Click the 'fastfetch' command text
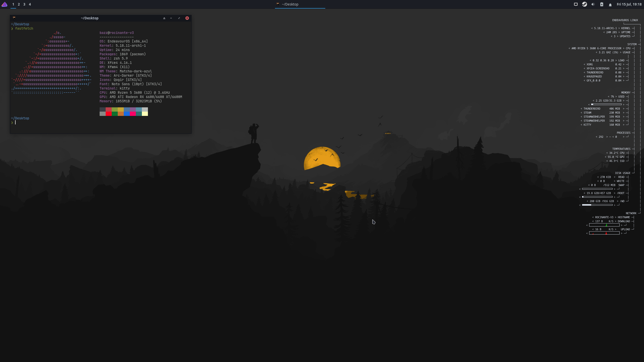Viewport: 644px width, 362px height. [x=24, y=28]
